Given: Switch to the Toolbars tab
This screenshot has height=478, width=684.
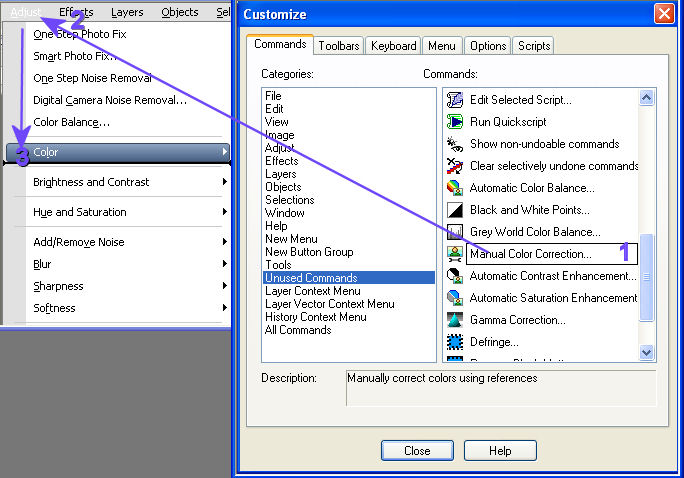Looking at the screenshot, I should (339, 46).
